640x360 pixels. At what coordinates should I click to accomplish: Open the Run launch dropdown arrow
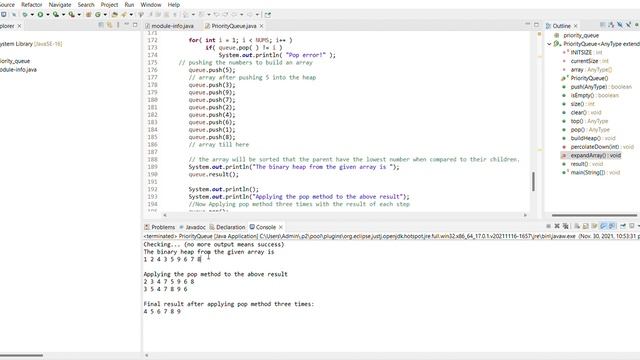[48, 15]
